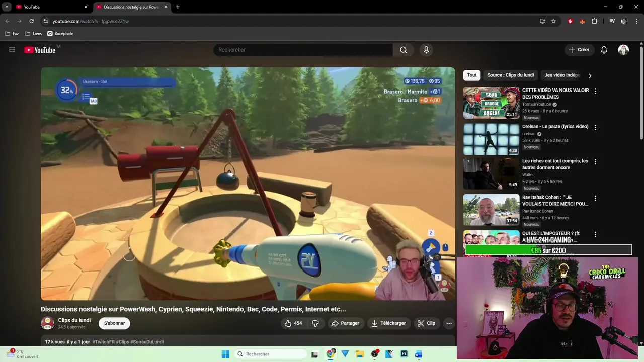Select Source : Clips du lundi chip
Viewport: 644px width, 362px height.
click(x=510, y=75)
